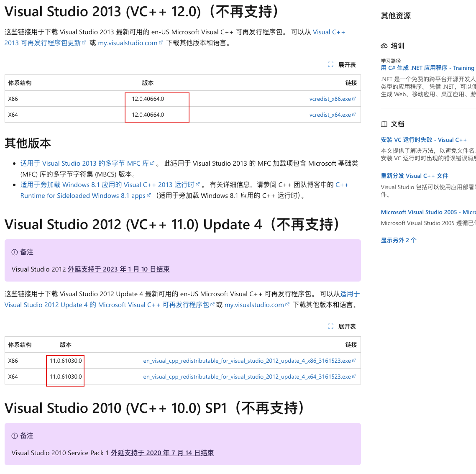Screen dimensions: 476x474
Task: Click the 其他版本 heading
Action: [28, 143]
